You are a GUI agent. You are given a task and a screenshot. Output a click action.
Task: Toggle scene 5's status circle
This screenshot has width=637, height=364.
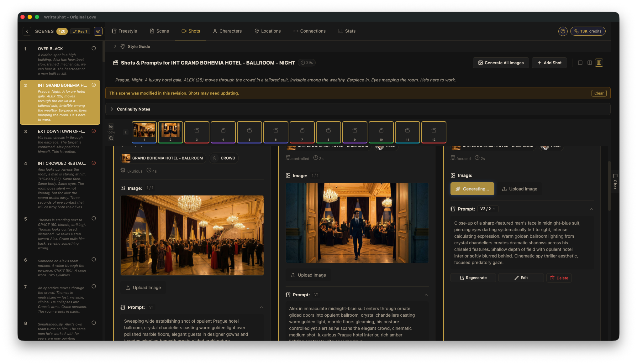94,218
